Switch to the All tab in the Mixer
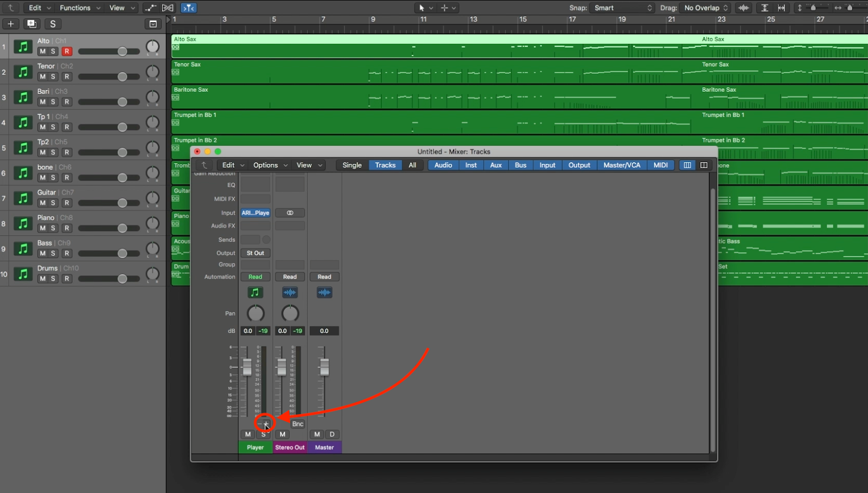Viewport: 868px width, 493px height. pos(412,165)
